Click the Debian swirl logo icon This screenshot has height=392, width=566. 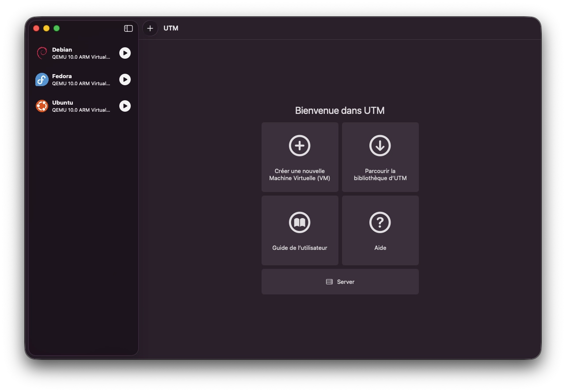[x=42, y=53]
